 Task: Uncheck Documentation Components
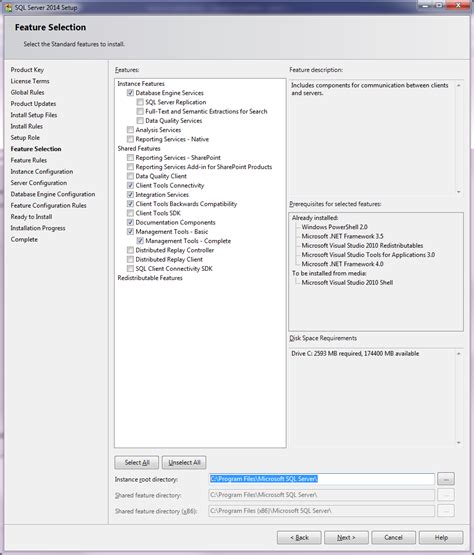click(x=130, y=222)
